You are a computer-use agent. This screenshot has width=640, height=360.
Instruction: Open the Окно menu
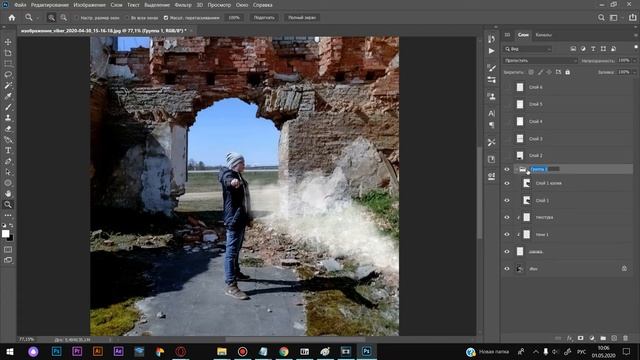click(242, 5)
